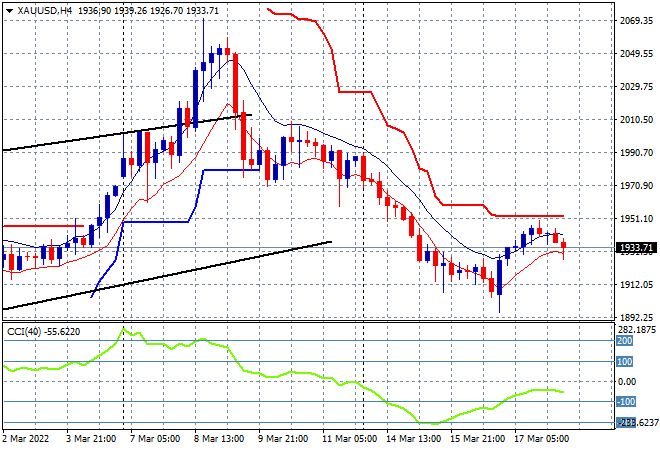Select the green CCI indicator line
The height and width of the screenshot is (450, 660).
pyautogui.click(x=284, y=375)
